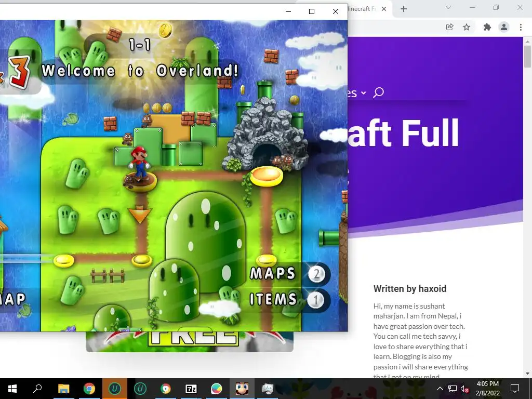Click the 'Welcome to Overland!' title
The height and width of the screenshot is (399, 532).
[x=140, y=71]
